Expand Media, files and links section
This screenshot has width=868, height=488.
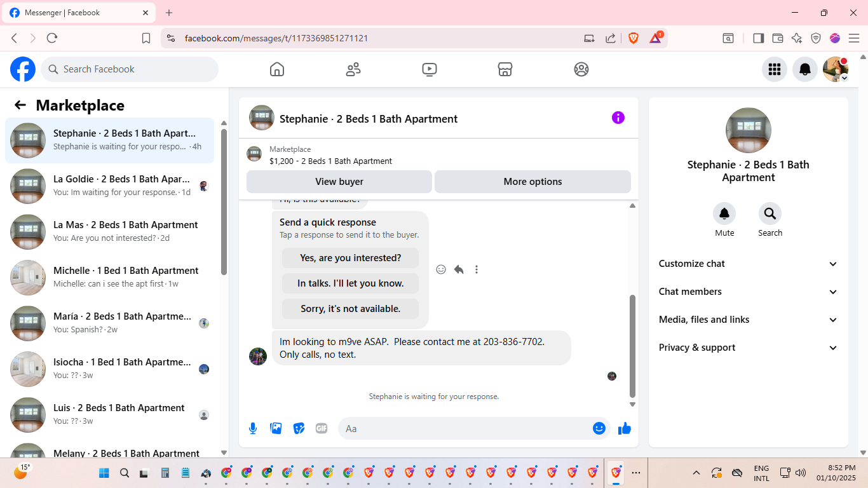pos(749,320)
